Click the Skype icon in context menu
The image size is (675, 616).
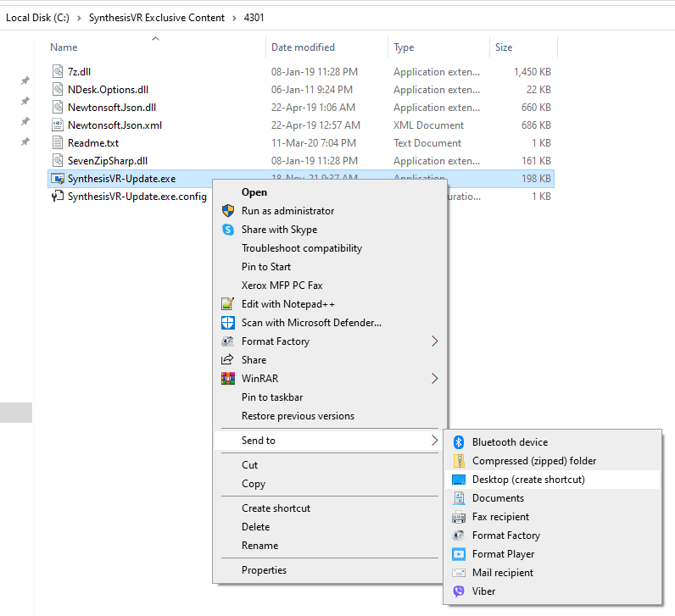tap(228, 230)
